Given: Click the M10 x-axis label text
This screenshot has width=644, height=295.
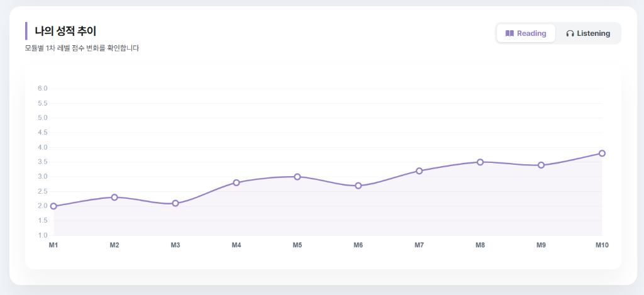Looking at the screenshot, I should 602,245.
